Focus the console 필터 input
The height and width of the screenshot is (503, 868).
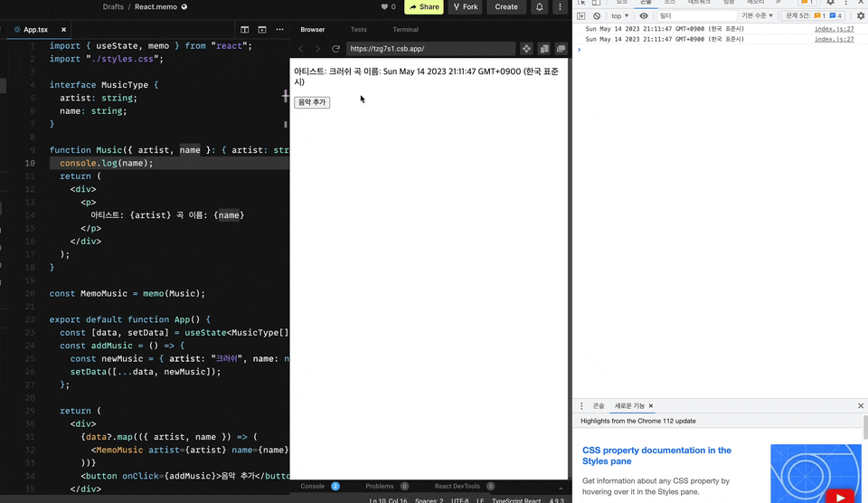[x=695, y=16]
